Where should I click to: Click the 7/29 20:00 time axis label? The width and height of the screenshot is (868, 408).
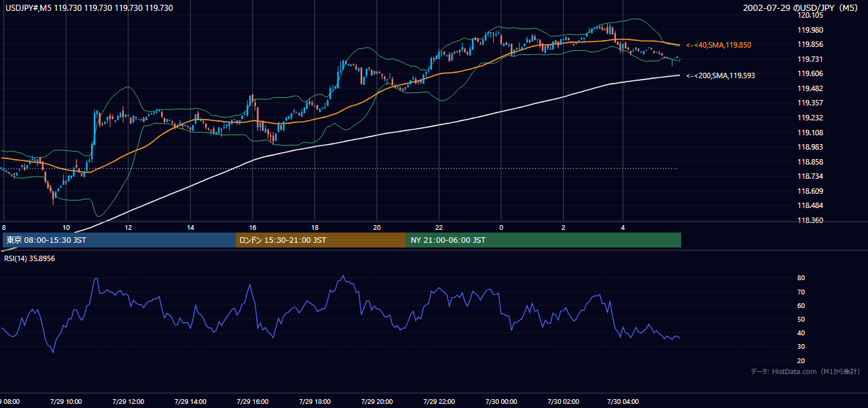pyautogui.click(x=377, y=401)
